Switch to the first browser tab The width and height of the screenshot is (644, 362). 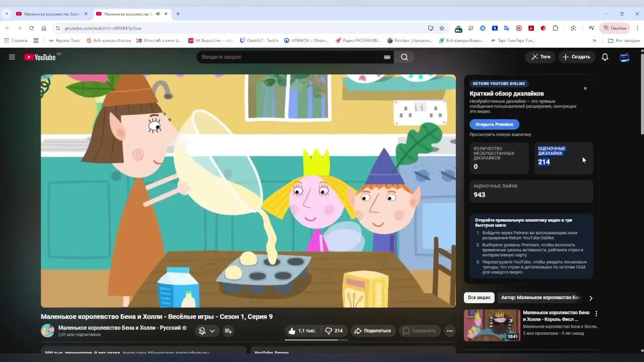click(x=51, y=14)
